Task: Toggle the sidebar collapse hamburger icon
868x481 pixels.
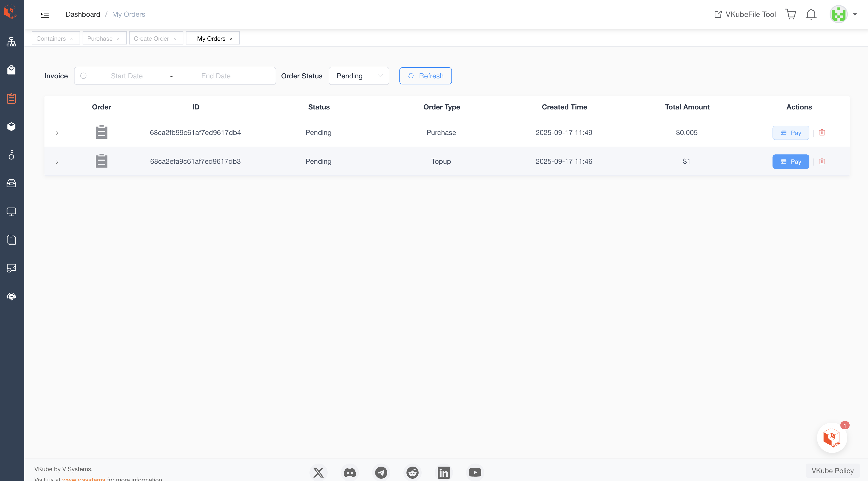Action: tap(45, 14)
